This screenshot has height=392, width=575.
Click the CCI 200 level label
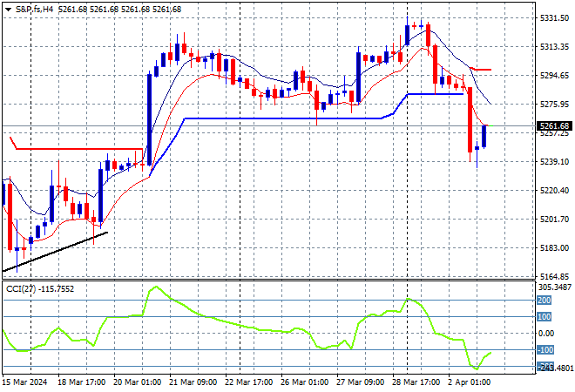[544, 300]
